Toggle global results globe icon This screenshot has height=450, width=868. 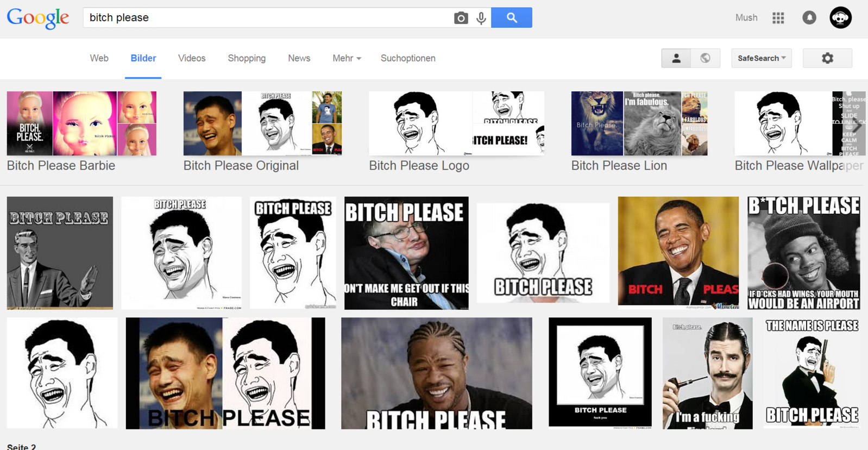[x=705, y=58]
